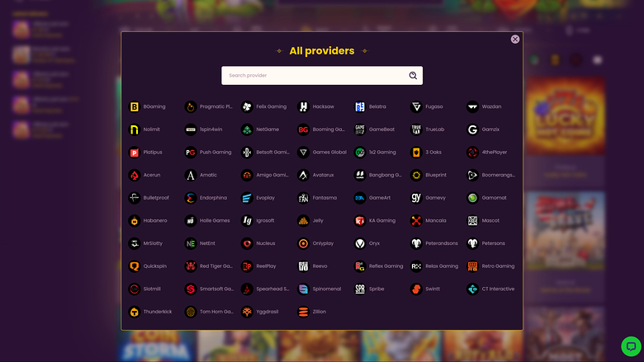Open the Push Gaming PG icon

tap(191, 153)
